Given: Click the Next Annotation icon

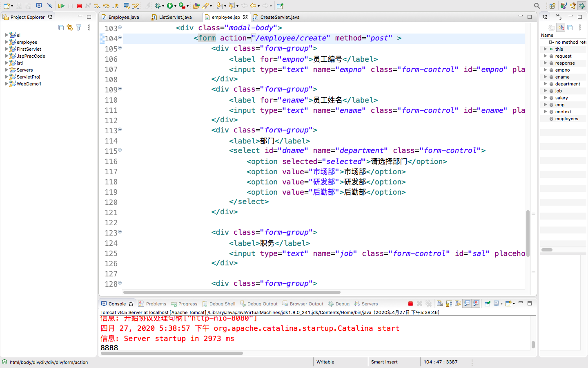Looking at the screenshot, I should [219, 6].
